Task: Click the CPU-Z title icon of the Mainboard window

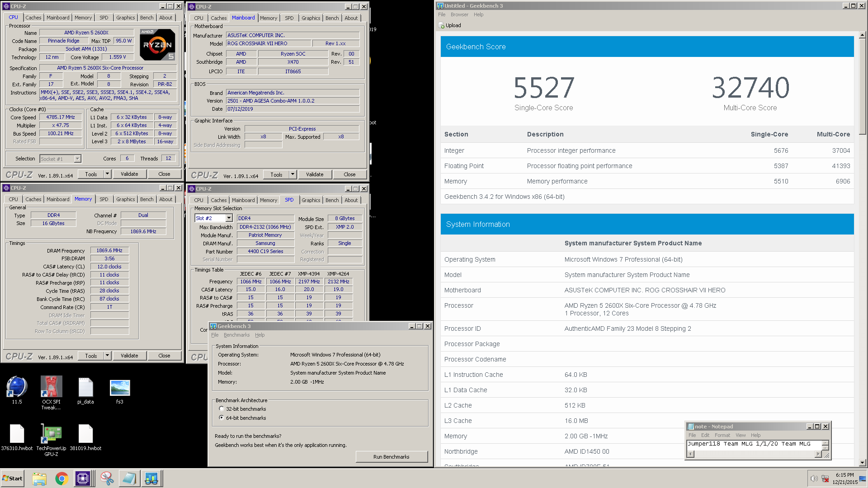Action: (192, 7)
